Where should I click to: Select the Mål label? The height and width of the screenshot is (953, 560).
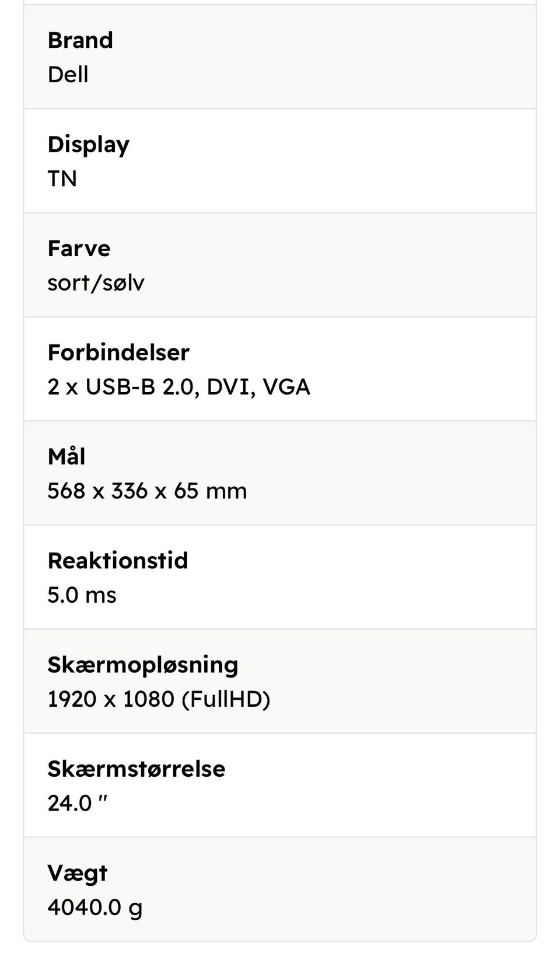[66, 456]
